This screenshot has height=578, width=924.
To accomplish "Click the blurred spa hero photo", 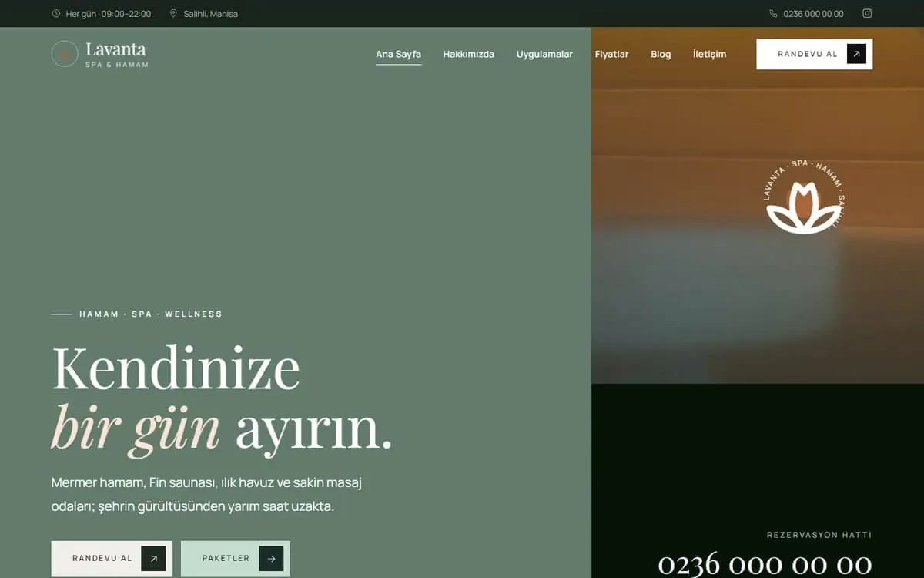I will pyautogui.click(x=758, y=205).
